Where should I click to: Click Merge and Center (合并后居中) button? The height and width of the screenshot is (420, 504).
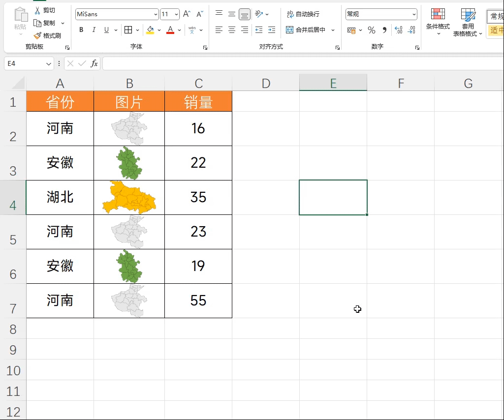tap(306, 30)
